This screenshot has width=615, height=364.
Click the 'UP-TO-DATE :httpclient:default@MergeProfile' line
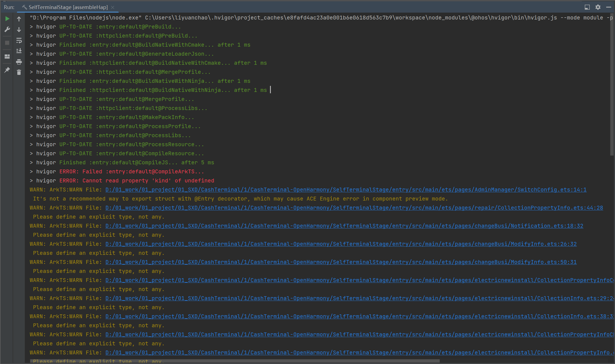(x=120, y=72)
